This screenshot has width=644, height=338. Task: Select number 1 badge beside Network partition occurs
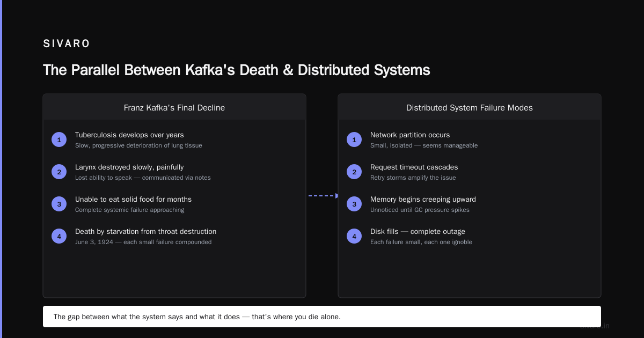coord(354,139)
